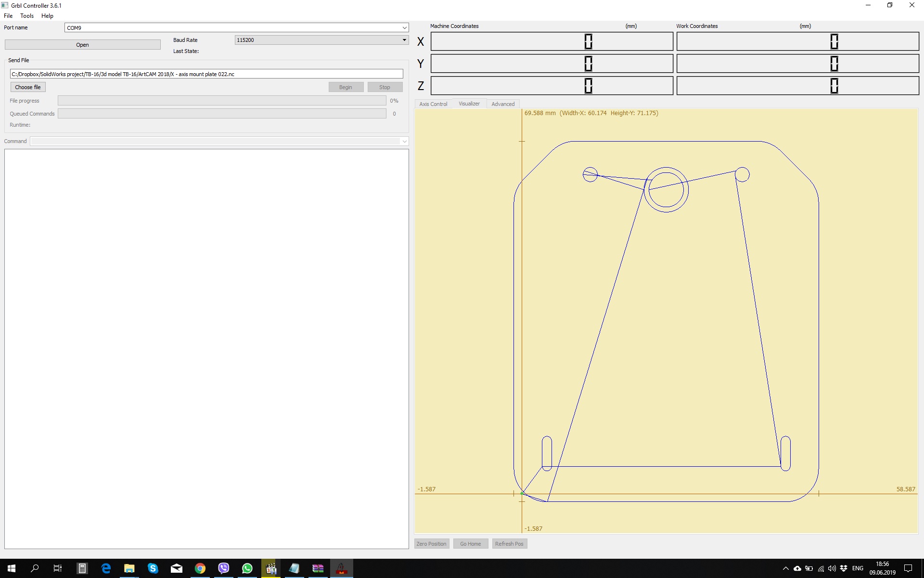Open WinRAR from the taskbar
The height and width of the screenshot is (578, 924).
point(318,568)
